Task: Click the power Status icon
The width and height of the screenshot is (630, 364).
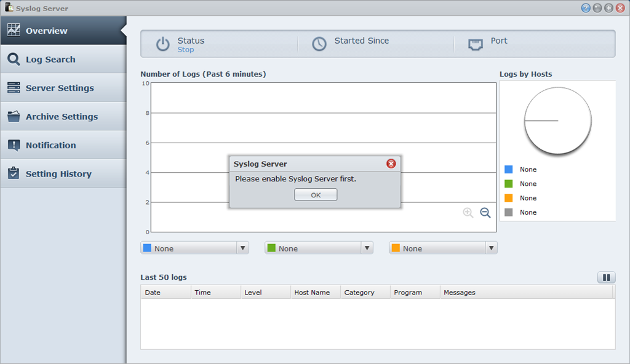Action: pyautogui.click(x=162, y=44)
